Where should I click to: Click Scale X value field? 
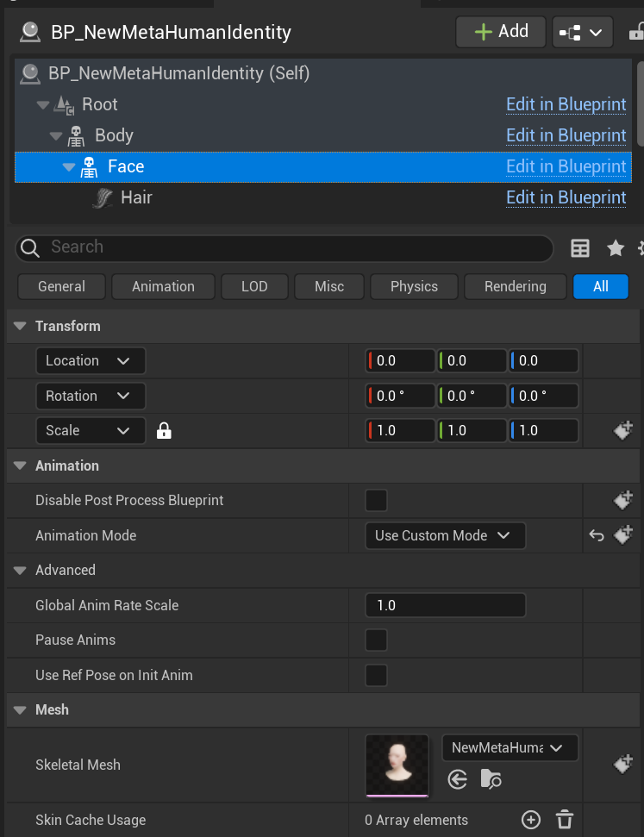tap(400, 431)
